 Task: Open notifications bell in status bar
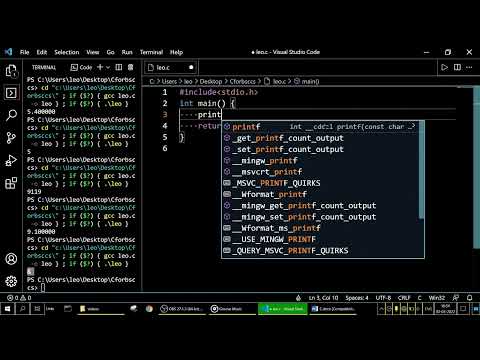pyautogui.click(x=470, y=298)
